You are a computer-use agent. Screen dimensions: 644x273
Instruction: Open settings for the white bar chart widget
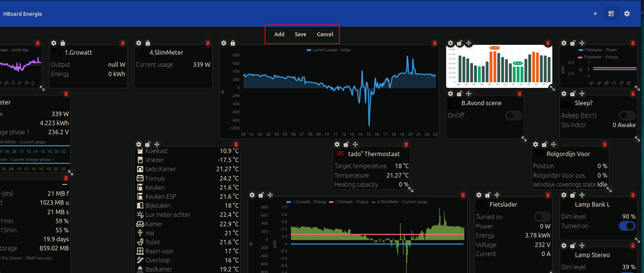coord(450,43)
